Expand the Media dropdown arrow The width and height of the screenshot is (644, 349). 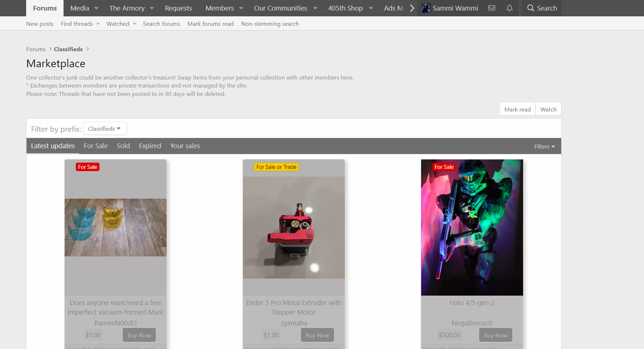[96, 8]
